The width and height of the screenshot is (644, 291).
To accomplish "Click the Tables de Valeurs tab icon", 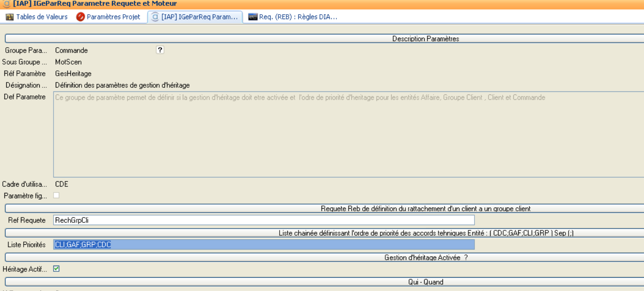I will click(x=10, y=17).
